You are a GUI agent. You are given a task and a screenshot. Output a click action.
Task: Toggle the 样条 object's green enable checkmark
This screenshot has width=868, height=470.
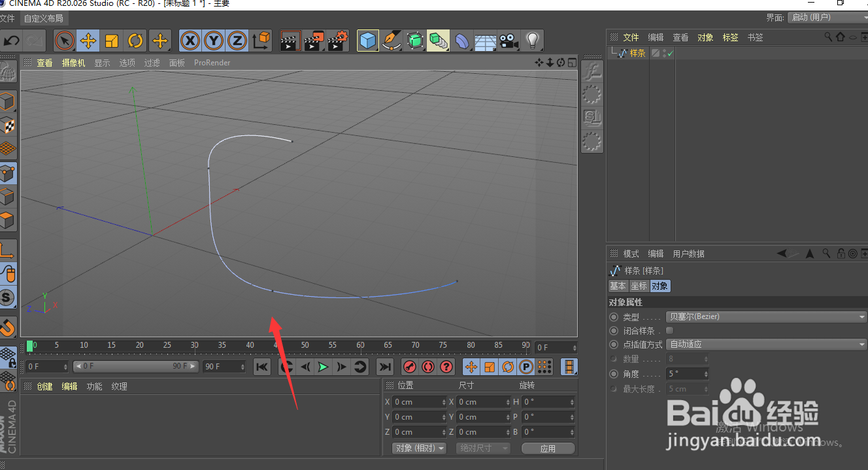click(670, 54)
